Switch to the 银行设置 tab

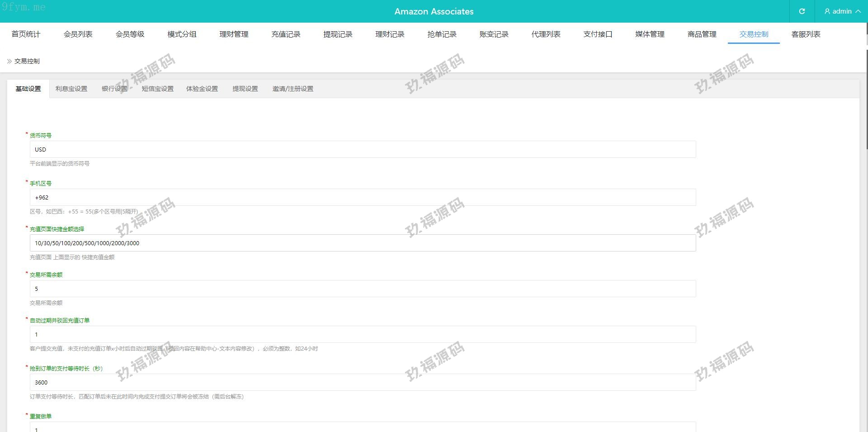point(114,89)
